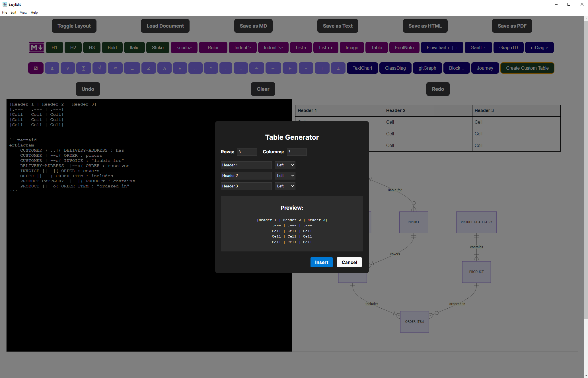
Task: Insert the infinity symbol
Action: (115, 68)
